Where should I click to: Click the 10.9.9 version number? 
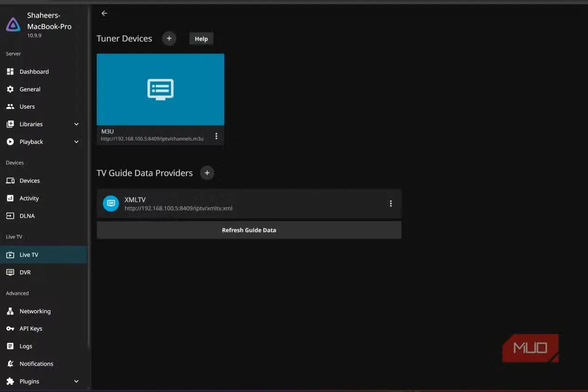[34, 36]
